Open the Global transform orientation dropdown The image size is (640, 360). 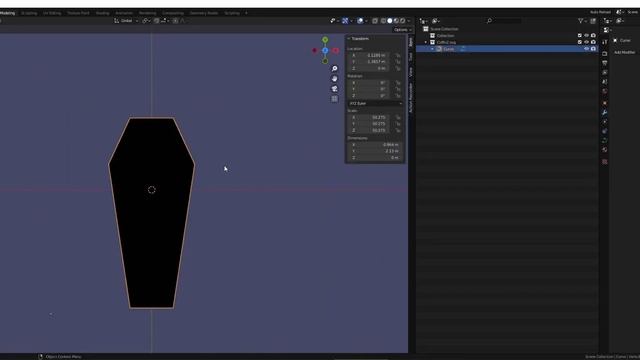point(126,21)
